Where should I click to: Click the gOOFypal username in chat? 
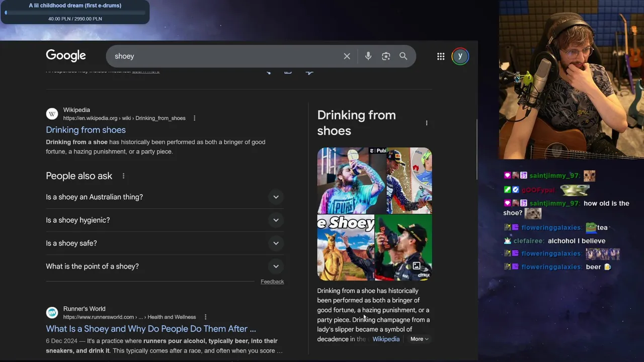538,190
